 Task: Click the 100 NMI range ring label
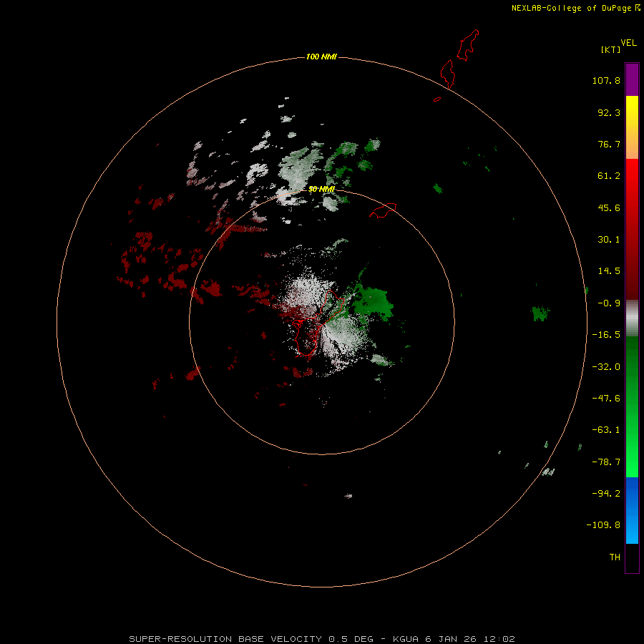tap(321, 57)
